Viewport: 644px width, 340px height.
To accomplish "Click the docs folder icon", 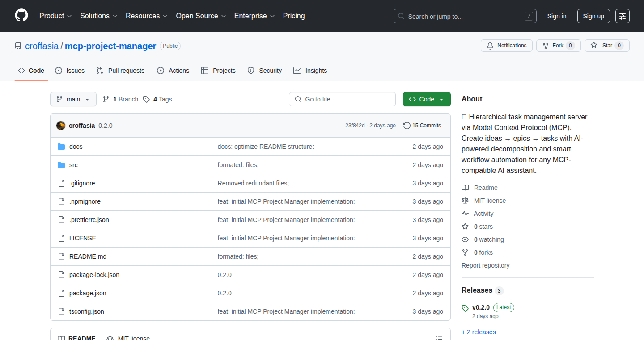I will [x=61, y=147].
